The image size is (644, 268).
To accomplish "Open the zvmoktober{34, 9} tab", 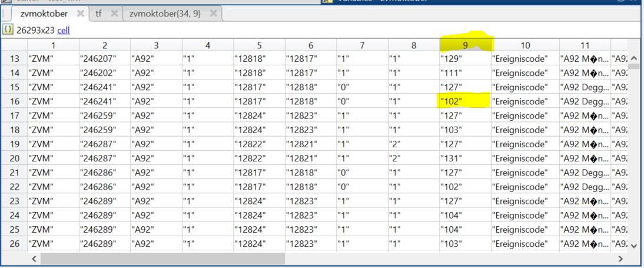I will coord(165,13).
